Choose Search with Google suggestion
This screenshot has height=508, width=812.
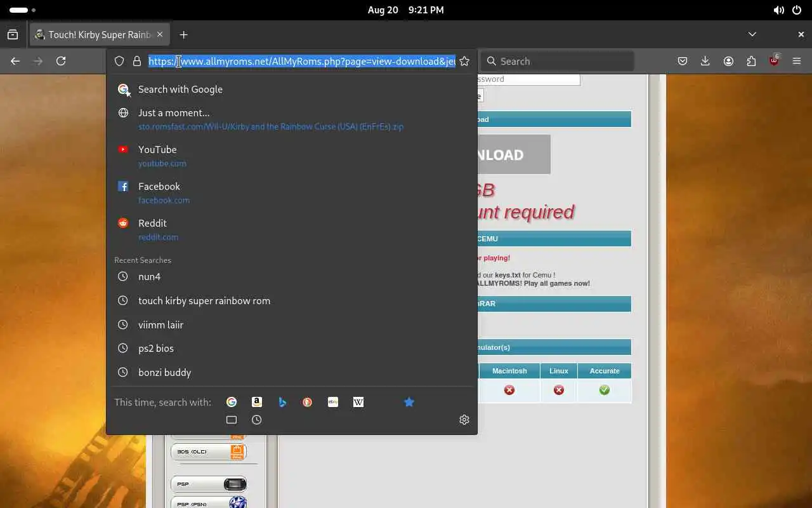point(292,90)
